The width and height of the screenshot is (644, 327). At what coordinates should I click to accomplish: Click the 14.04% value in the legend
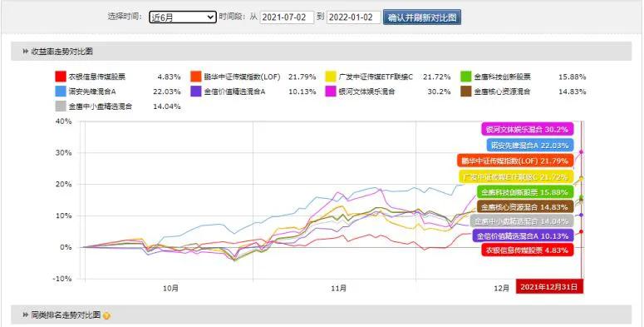click(x=167, y=107)
